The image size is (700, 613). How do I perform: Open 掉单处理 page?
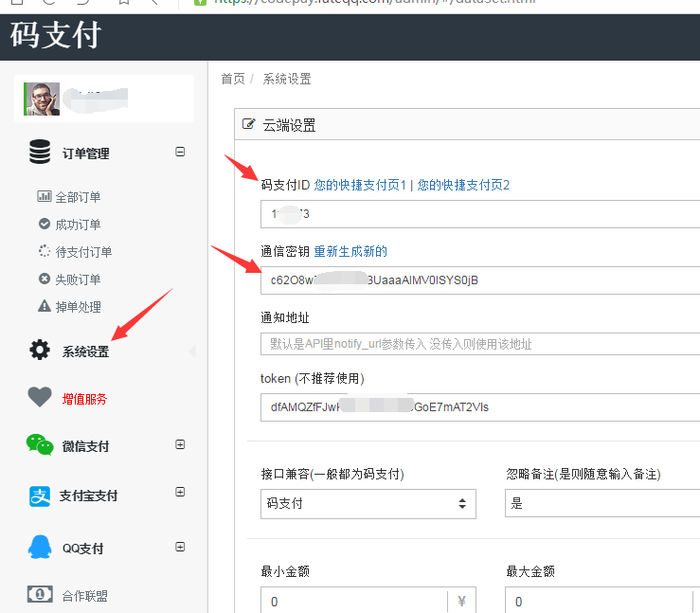click(x=78, y=307)
